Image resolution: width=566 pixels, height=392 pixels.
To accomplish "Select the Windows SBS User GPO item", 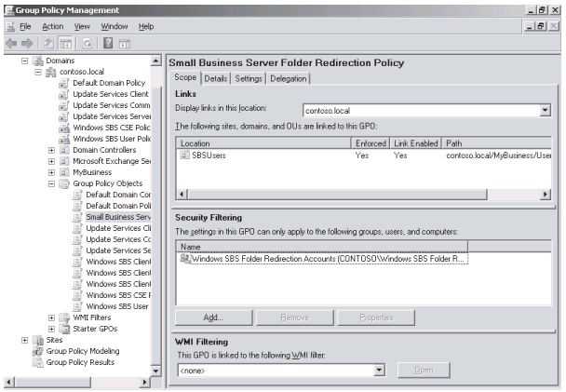I will tap(117, 306).
